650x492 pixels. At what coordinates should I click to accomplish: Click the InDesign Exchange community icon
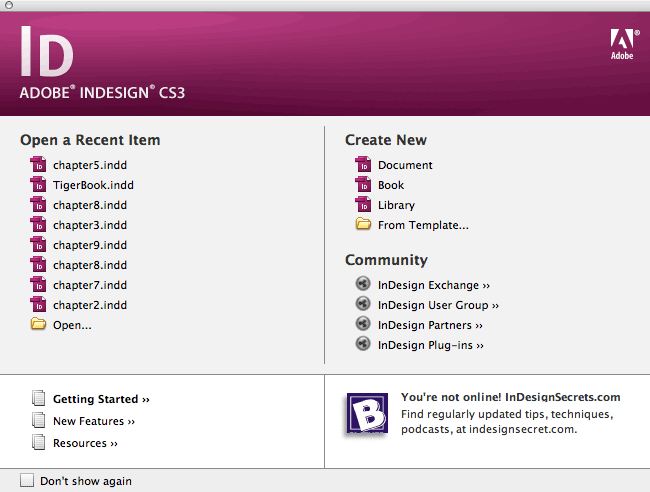click(363, 284)
